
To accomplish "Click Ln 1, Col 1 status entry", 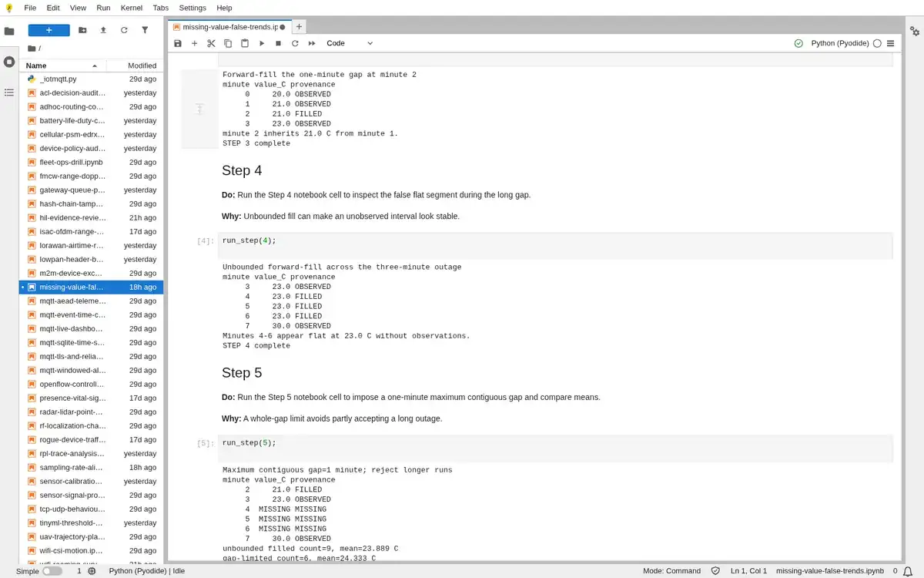I will [748, 571].
